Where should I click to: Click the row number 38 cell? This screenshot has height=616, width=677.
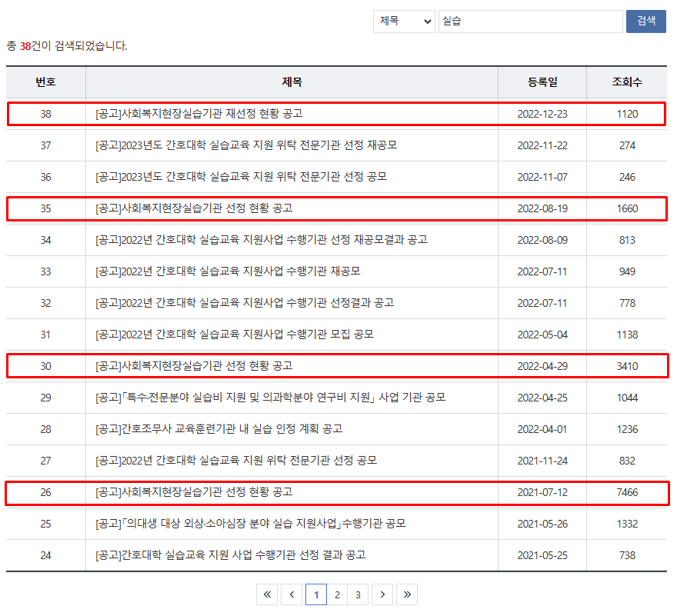(x=45, y=114)
